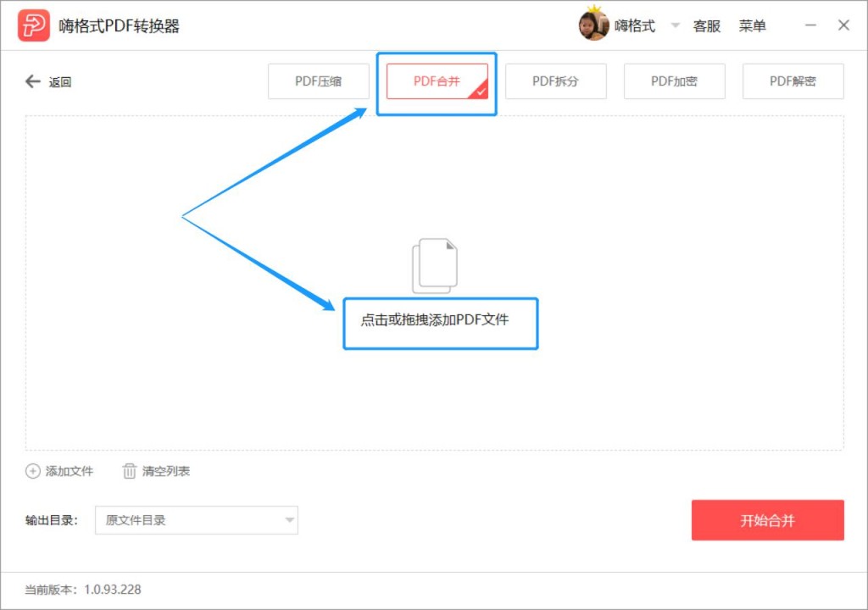Click the 开始合并 button
This screenshot has height=610, width=868.
(x=768, y=520)
